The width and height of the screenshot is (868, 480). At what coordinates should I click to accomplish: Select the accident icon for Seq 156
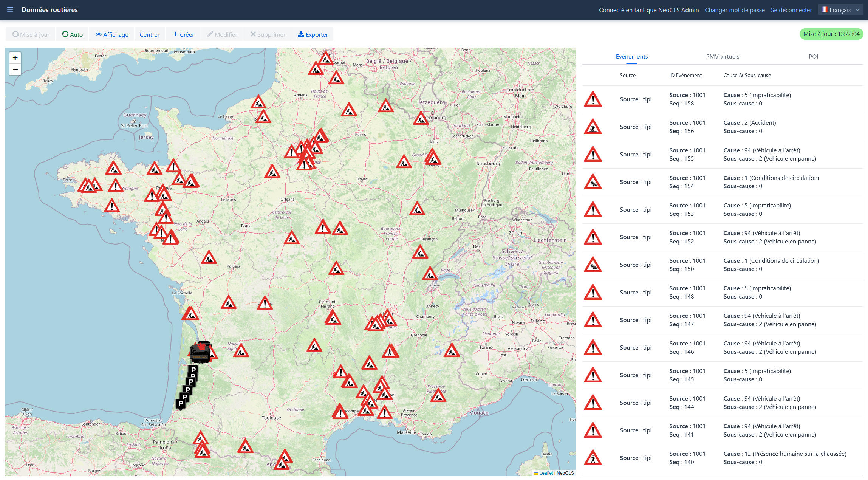click(593, 127)
